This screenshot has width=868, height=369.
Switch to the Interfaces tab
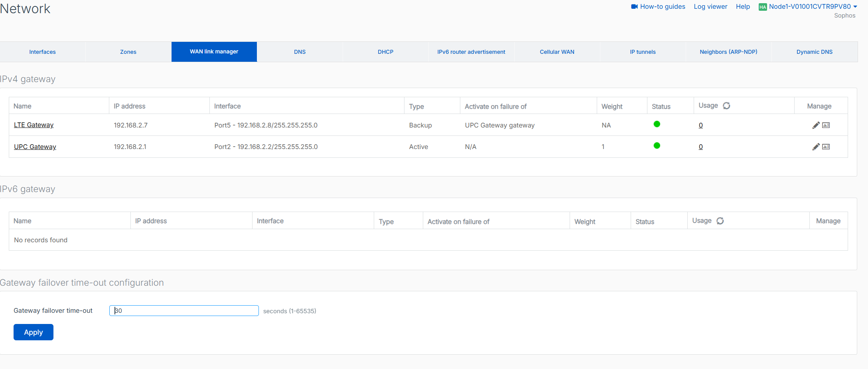42,52
